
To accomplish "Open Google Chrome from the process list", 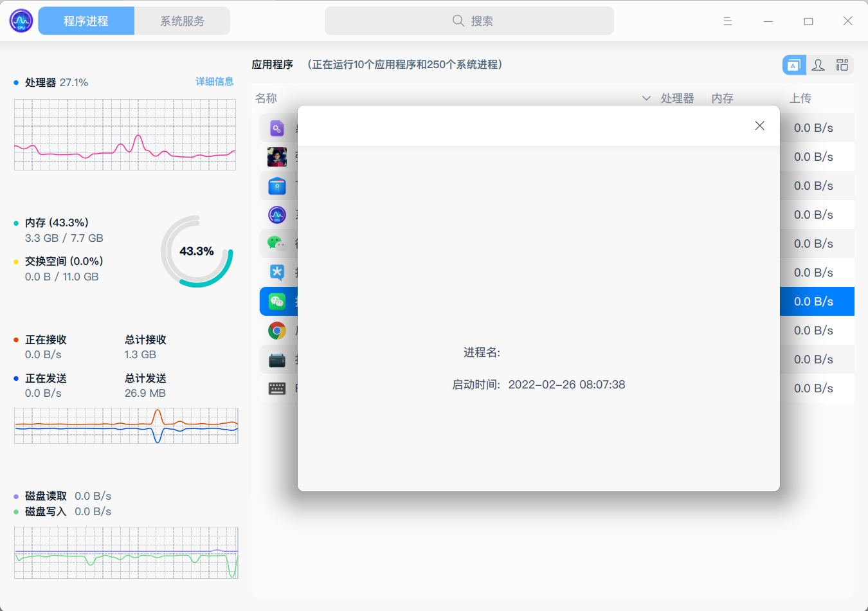I will 277,330.
